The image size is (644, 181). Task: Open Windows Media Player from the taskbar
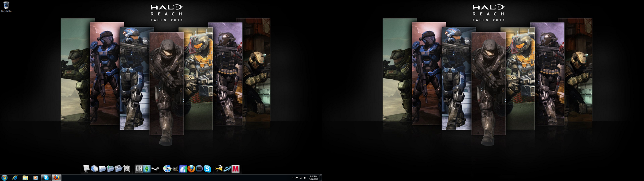(x=35, y=178)
